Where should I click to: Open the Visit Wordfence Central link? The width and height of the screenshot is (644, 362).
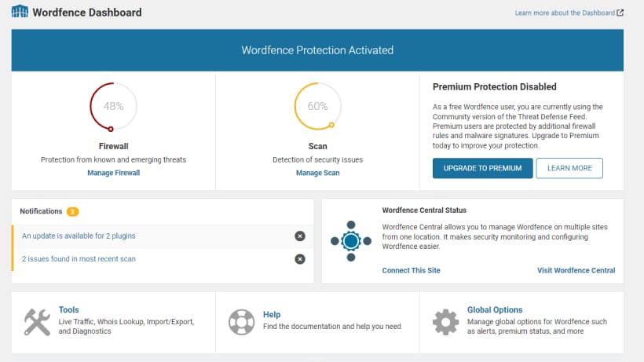(576, 270)
